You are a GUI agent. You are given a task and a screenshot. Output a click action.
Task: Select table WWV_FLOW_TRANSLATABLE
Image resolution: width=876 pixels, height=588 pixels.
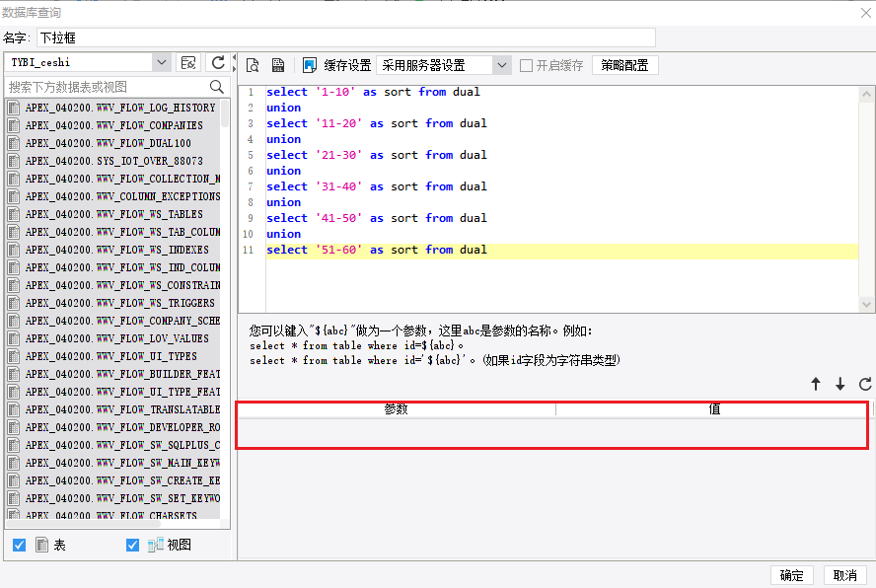pyautogui.click(x=122, y=409)
